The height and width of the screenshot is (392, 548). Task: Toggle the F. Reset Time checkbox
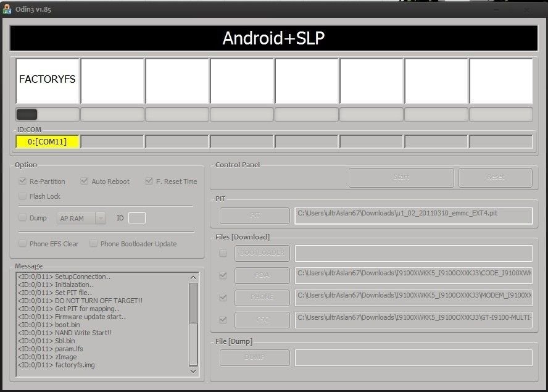[x=149, y=181]
